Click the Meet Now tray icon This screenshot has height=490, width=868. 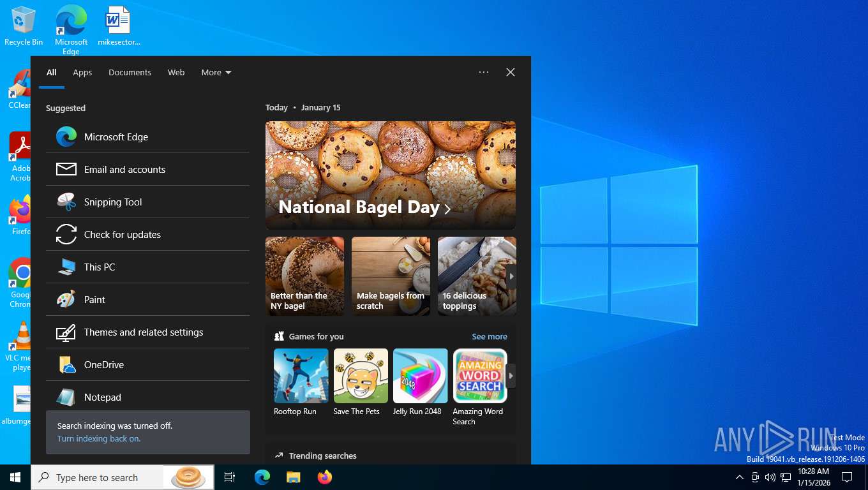click(755, 477)
